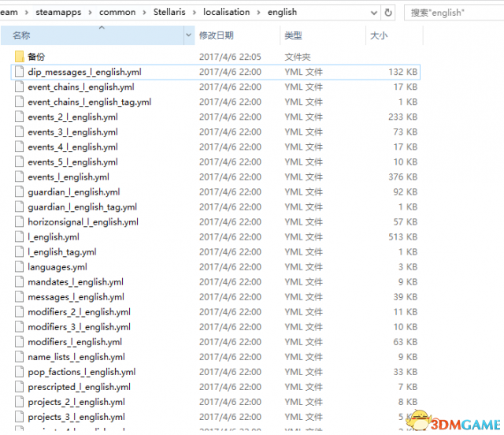Viewport: 504px width, 435px height.
Task: Expand address bar history dropdown
Action: click(374, 13)
